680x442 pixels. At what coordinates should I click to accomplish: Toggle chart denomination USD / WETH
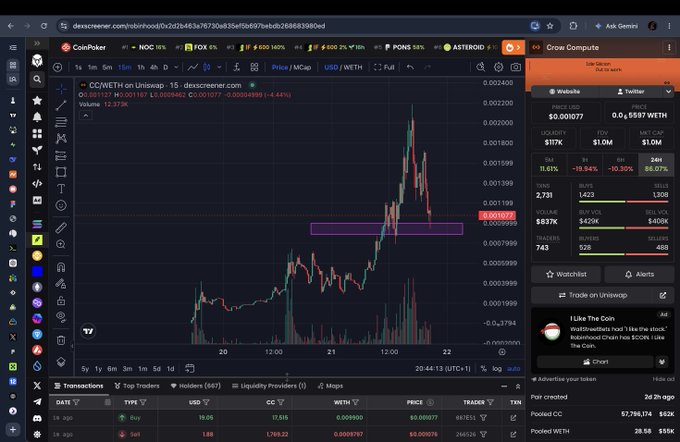click(343, 67)
